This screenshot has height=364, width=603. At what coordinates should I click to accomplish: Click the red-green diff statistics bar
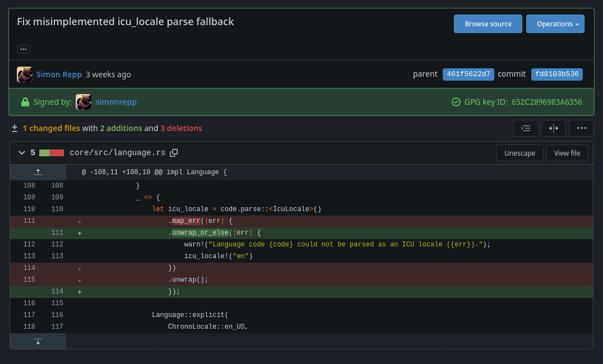pos(52,152)
